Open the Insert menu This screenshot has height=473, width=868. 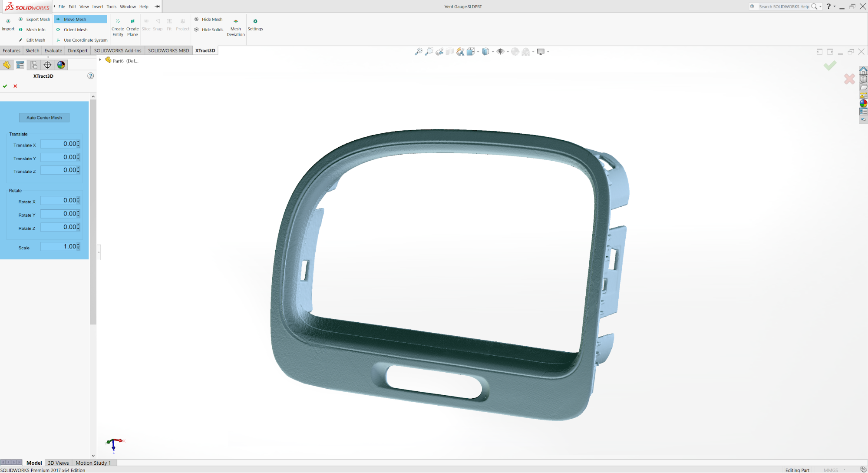point(97,7)
